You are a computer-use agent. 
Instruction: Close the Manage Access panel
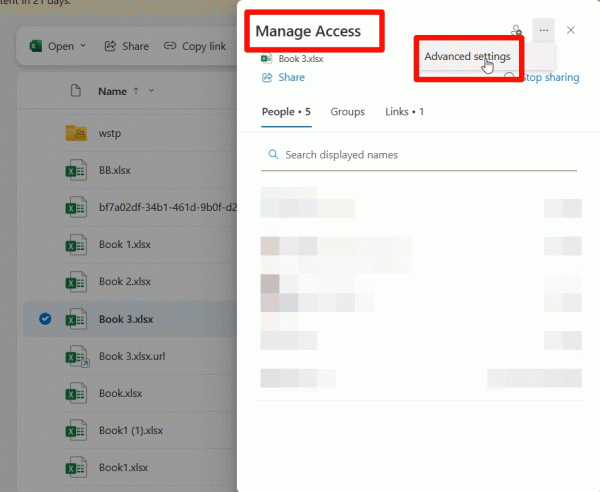pyautogui.click(x=571, y=31)
